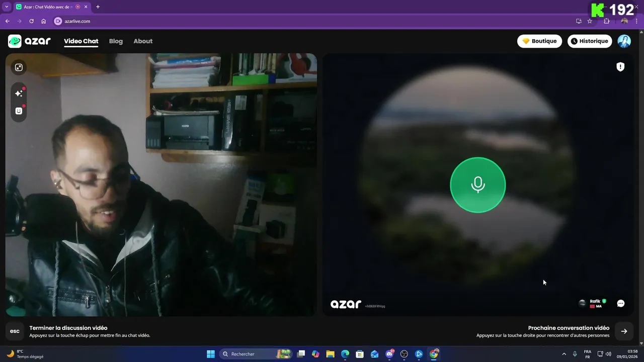Open the Windows Start menu
The width and height of the screenshot is (644, 362).
(211, 354)
